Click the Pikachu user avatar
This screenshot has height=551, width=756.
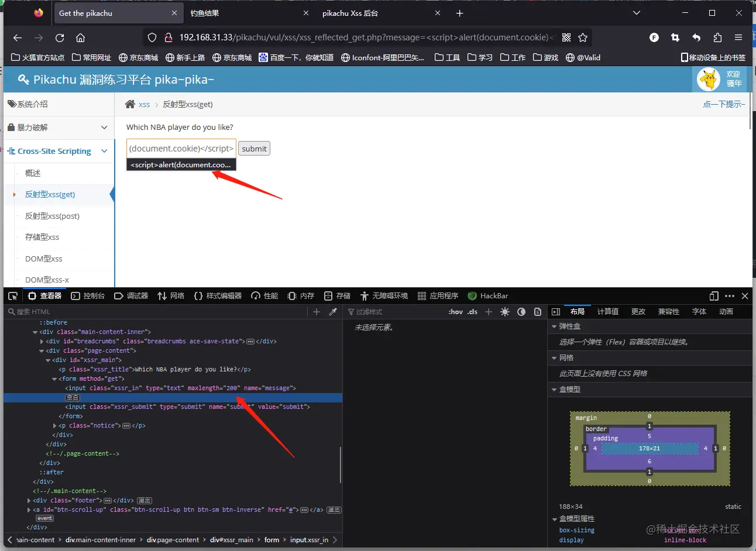click(709, 79)
